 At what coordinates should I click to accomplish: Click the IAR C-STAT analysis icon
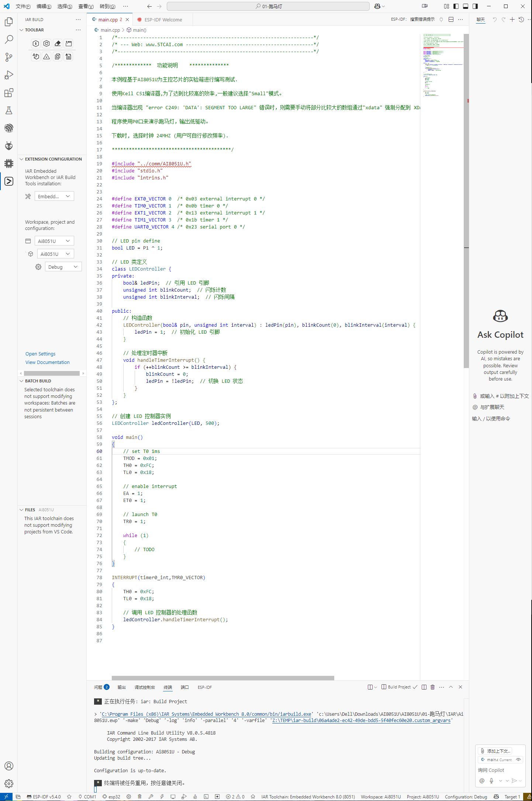pos(36,56)
